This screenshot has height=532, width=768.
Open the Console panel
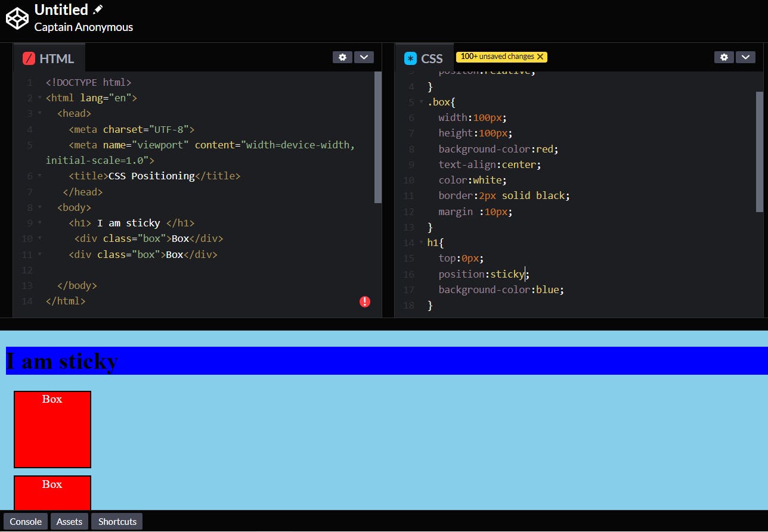tap(26, 521)
